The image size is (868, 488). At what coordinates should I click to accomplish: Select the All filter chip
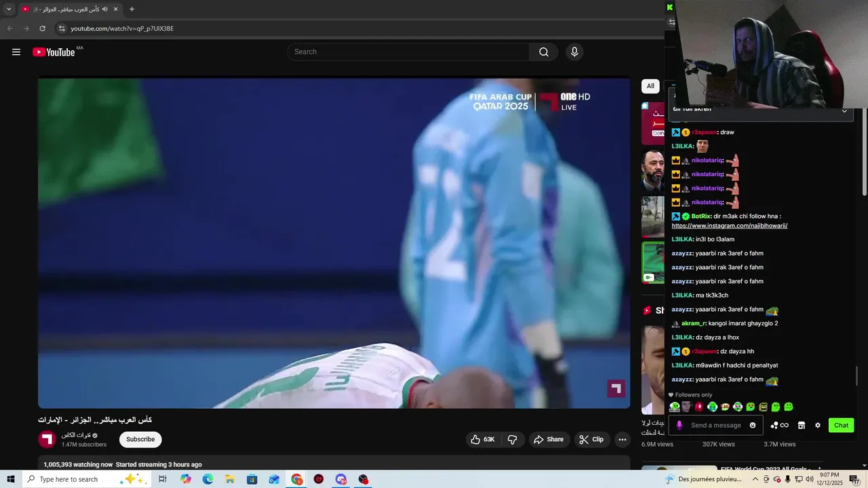650,86
